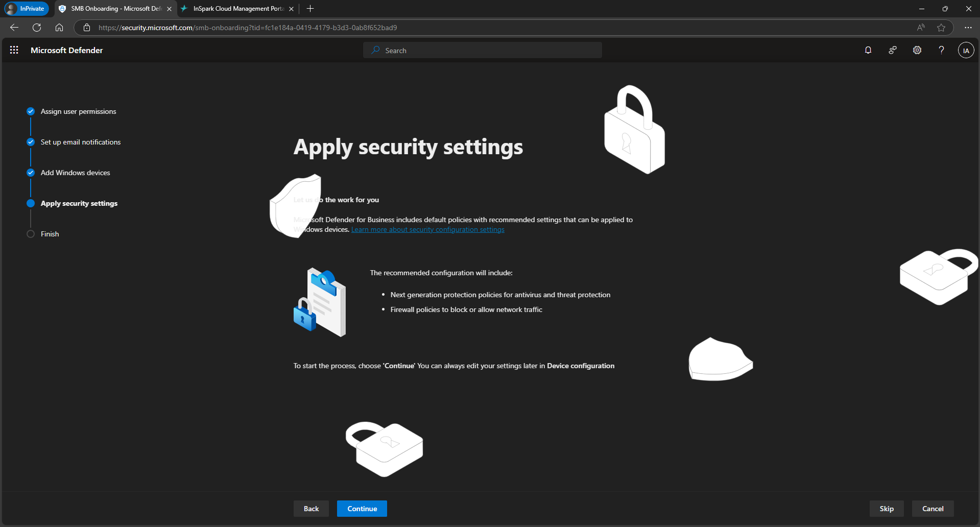The image size is (980, 527).
Task: Click the Microsoft Defender title
Action: (x=67, y=50)
